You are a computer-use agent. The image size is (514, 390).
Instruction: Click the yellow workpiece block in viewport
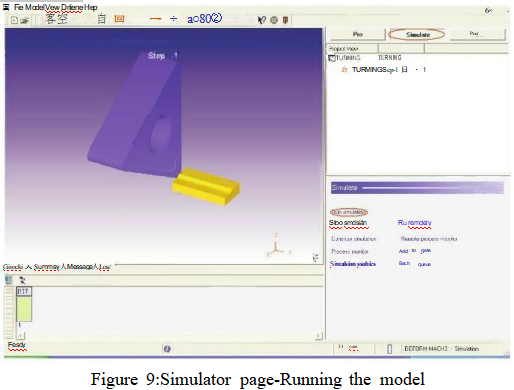tap(206, 186)
